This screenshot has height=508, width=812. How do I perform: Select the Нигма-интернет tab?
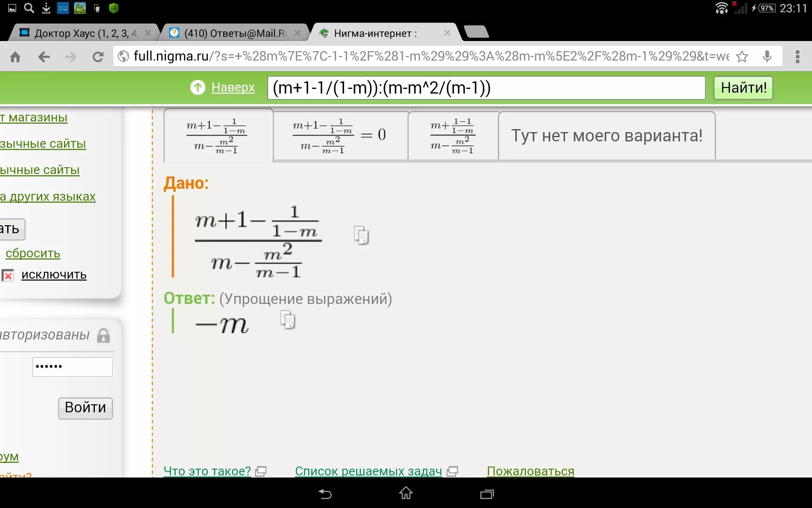point(385,33)
